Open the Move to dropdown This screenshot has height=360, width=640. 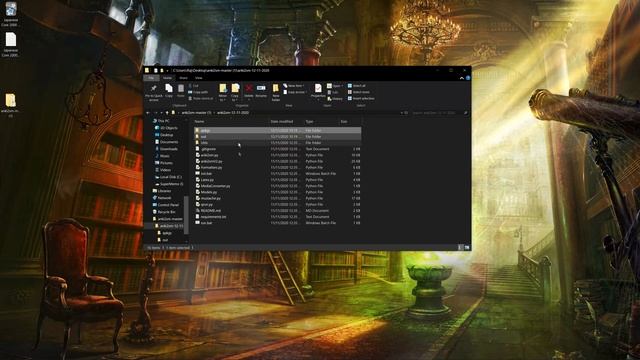(222, 93)
